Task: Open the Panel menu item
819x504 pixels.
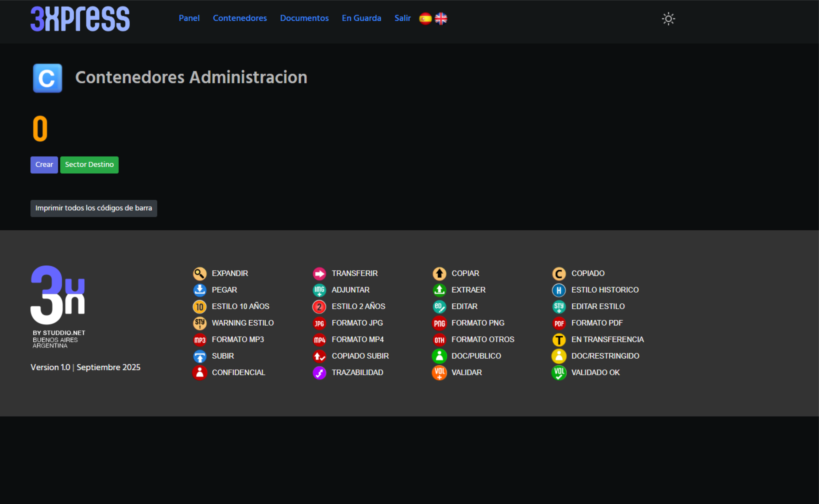Action: pyautogui.click(x=189, y=18)
